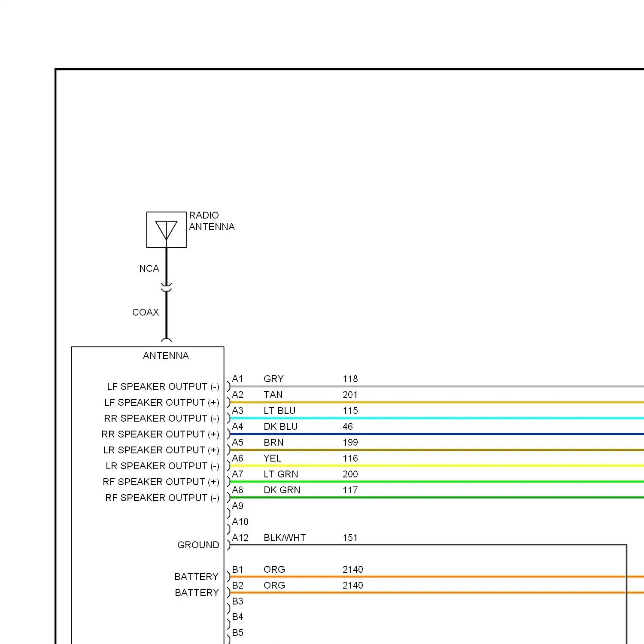Click the BATTERY label at pin B2
Viewport: 644px width, 644px height.
click(197, 593)
